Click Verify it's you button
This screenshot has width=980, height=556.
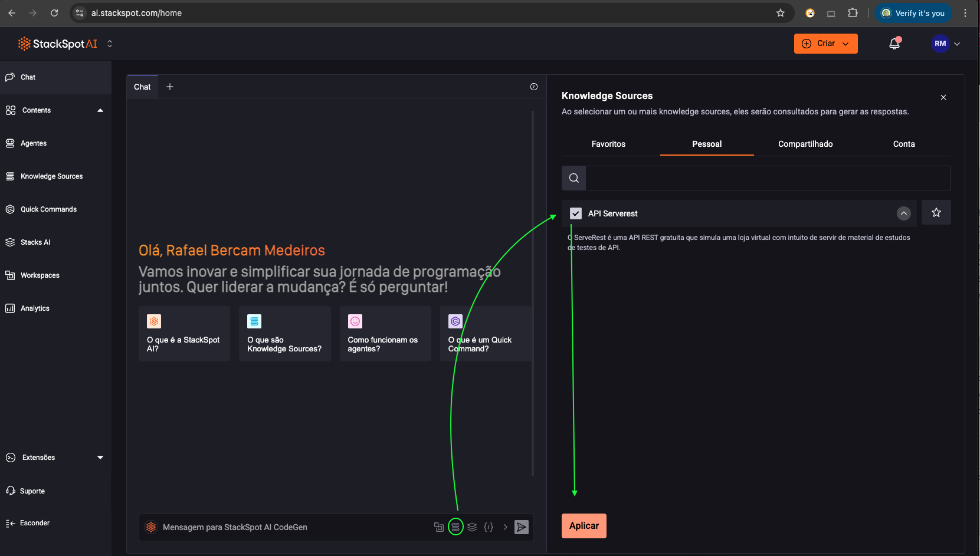pyautogui.click(x=913, y=13)
